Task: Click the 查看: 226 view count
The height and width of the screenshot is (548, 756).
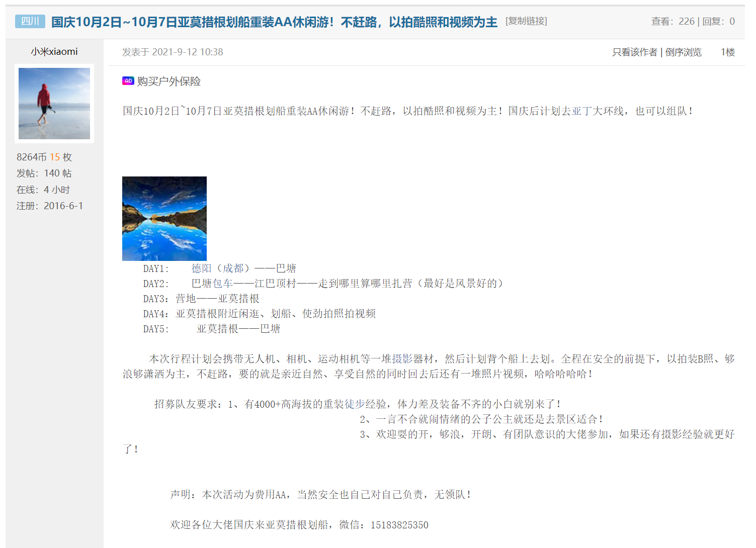Action: (673, 21)
